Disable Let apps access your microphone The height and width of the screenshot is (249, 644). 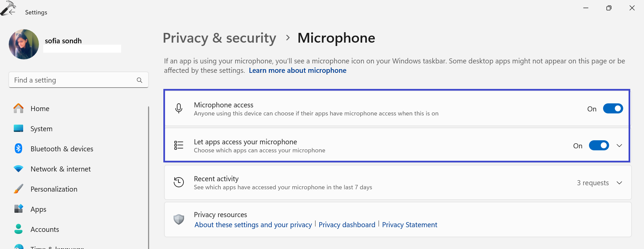(599, 146)
